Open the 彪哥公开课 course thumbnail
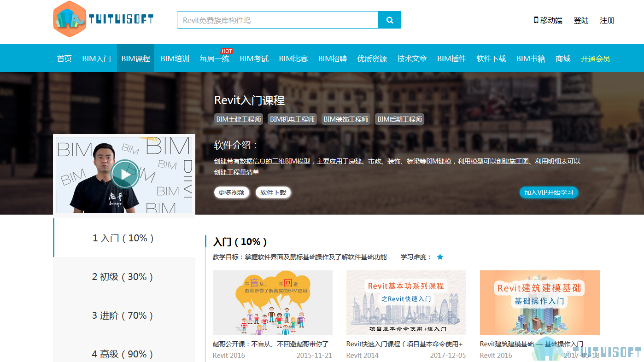Image resolution: width=644 pixels, height=362 pixels. tap(273, 303)
